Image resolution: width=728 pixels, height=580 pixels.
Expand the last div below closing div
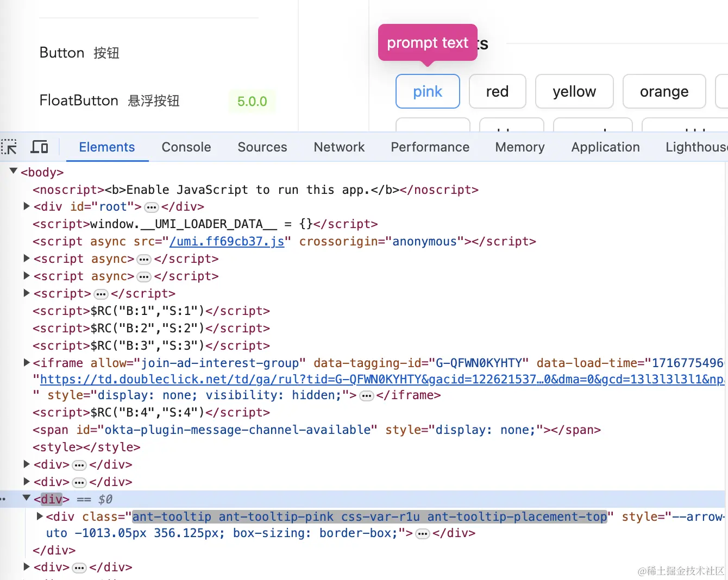point(27,567)
